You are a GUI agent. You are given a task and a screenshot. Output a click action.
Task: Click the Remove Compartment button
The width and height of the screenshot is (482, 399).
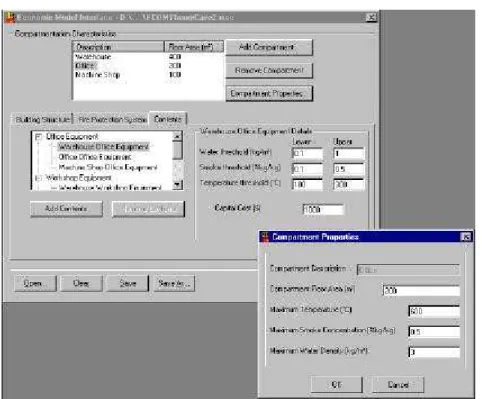point(269,70)
